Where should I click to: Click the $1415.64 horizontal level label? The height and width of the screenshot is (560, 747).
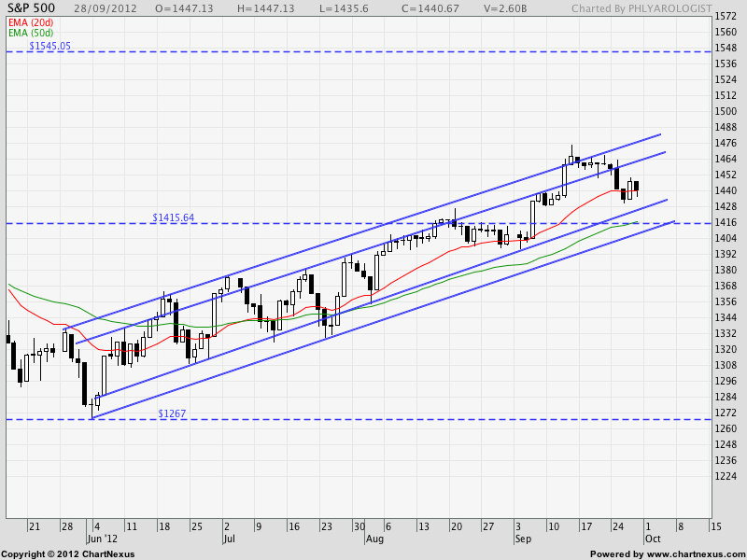tap(174, 217)
